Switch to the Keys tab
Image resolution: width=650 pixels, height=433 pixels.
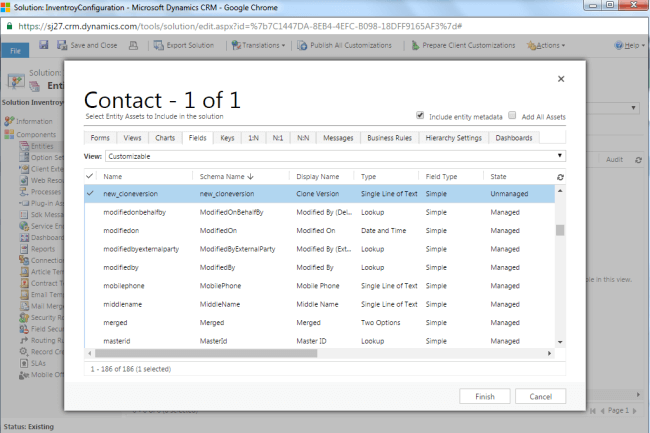coord(227,138)
